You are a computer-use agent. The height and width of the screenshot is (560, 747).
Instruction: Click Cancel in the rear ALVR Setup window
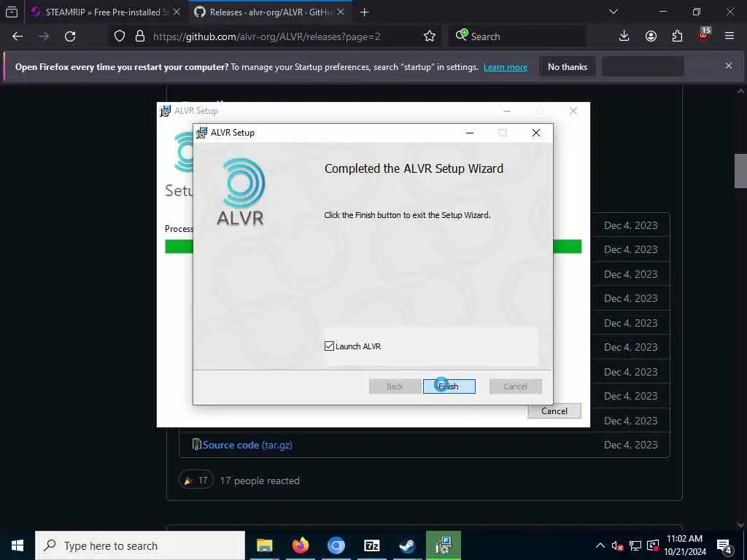554,411
